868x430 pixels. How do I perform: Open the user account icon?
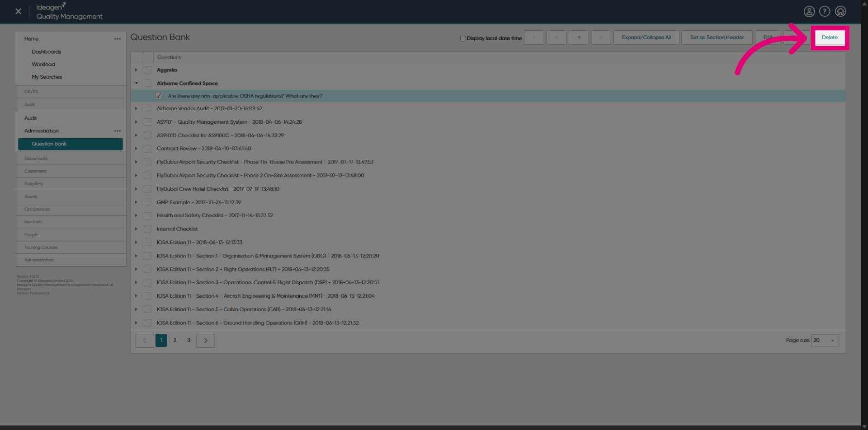tap(809, 11)
